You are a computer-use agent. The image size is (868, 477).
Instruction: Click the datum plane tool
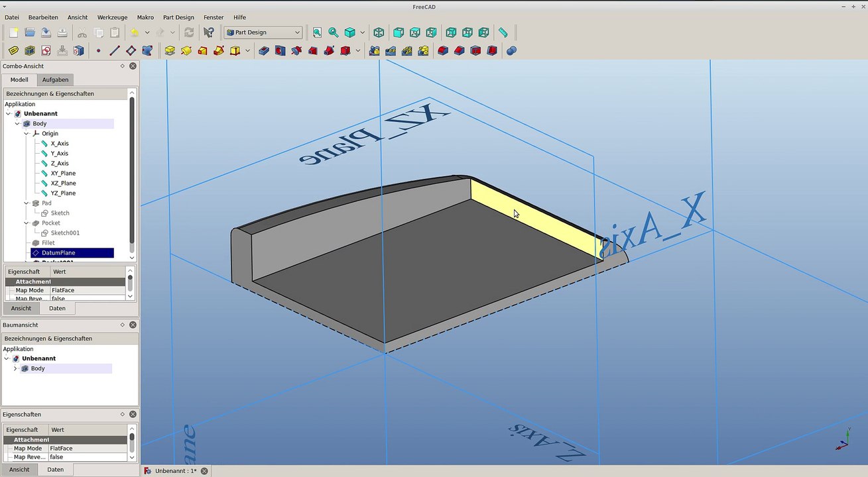[x=131, y=50]
